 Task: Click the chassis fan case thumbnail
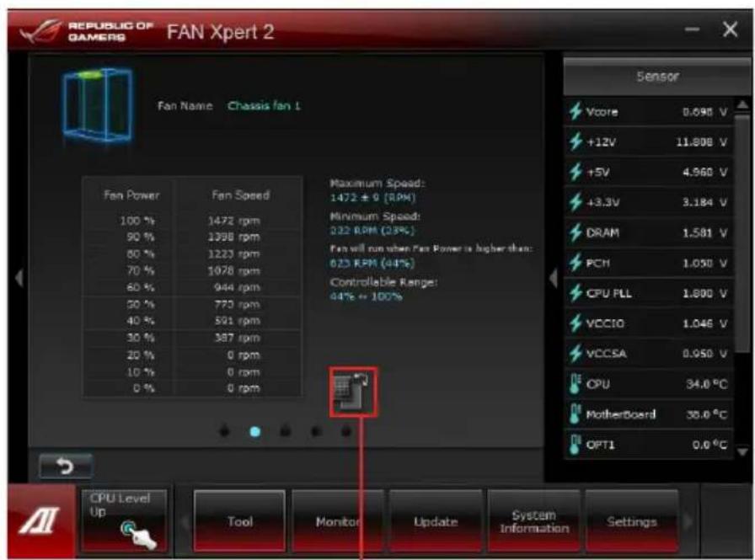(98, 105)
